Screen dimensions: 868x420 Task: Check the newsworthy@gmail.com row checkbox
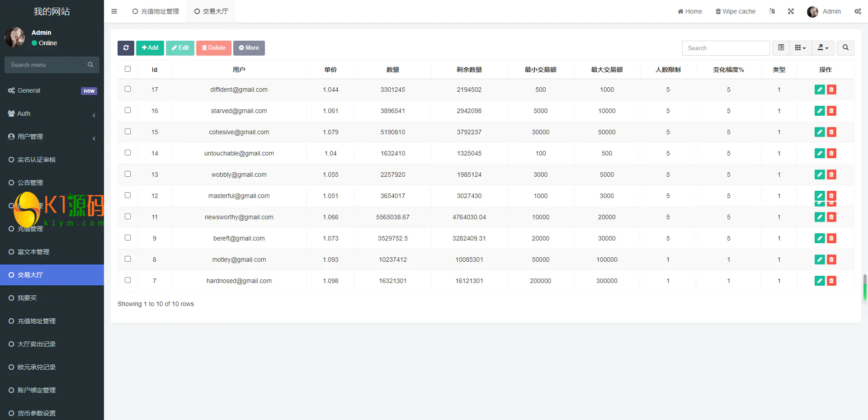(x=128, y=217)
